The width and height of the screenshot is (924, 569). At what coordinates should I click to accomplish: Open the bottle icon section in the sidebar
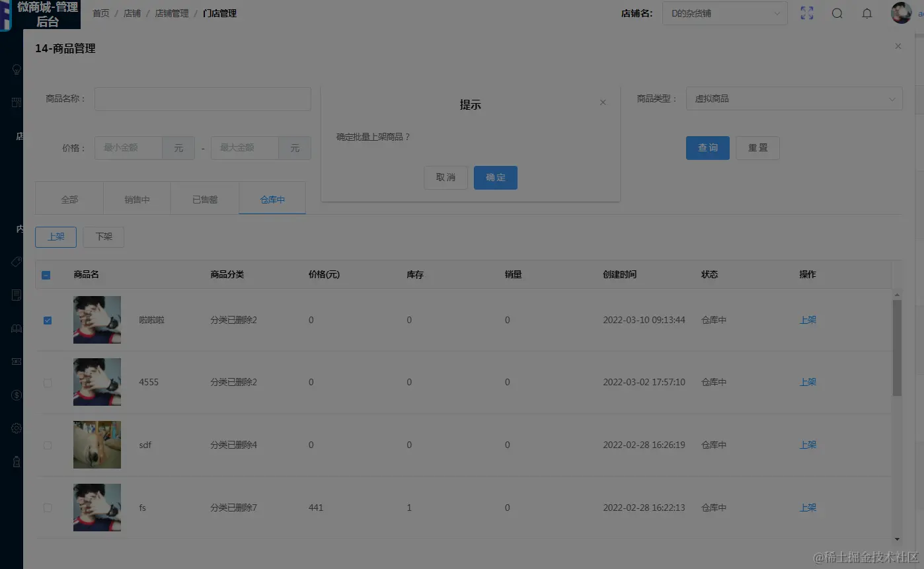(x=17, y=462)
